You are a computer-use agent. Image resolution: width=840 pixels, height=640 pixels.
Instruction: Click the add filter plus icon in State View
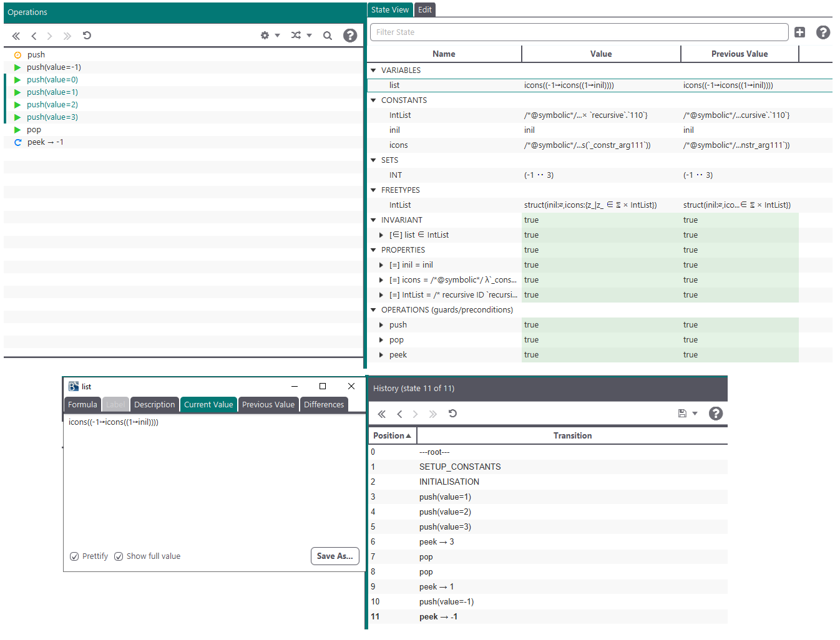799,32
